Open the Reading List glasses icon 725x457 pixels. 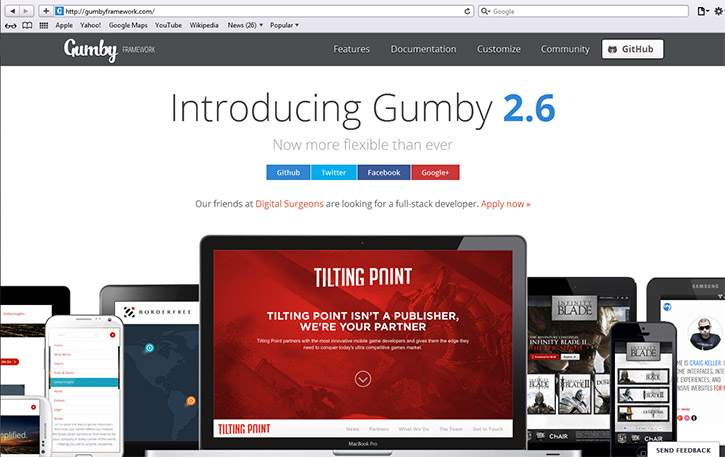(x=11, y=25)
